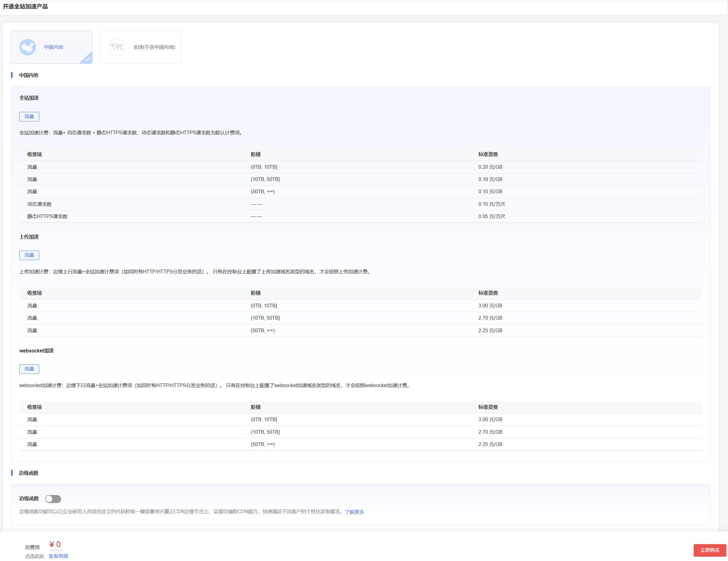
Task: Click the 静态HTTPS请求数 table row
Action: (x=47, y=217)
